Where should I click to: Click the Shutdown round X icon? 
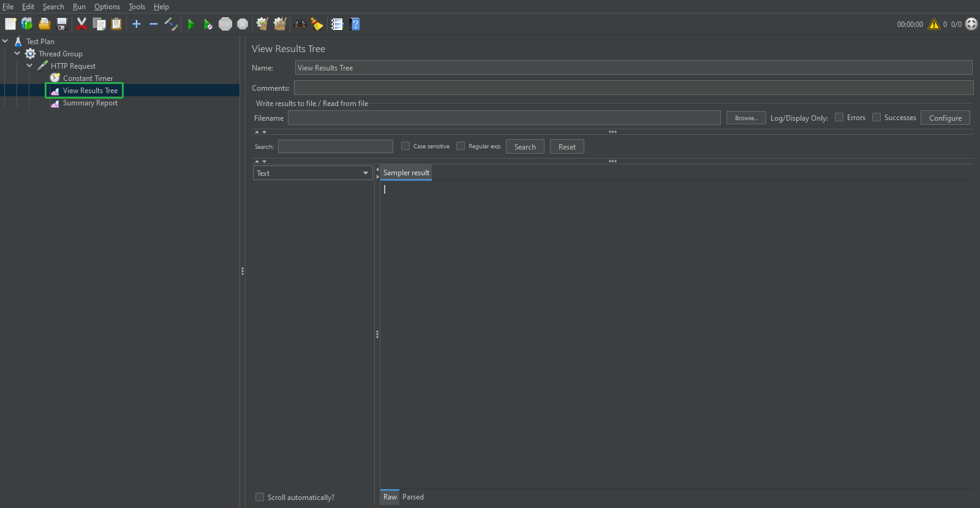pos(243,24)
